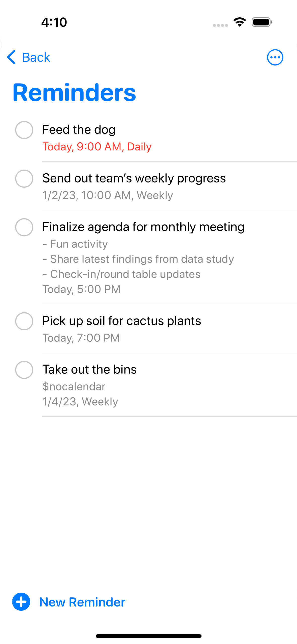The height and width of the screenshot is (644, 297).
Task: Tap the Wi-Fi status icon
Action: (240, 22)
